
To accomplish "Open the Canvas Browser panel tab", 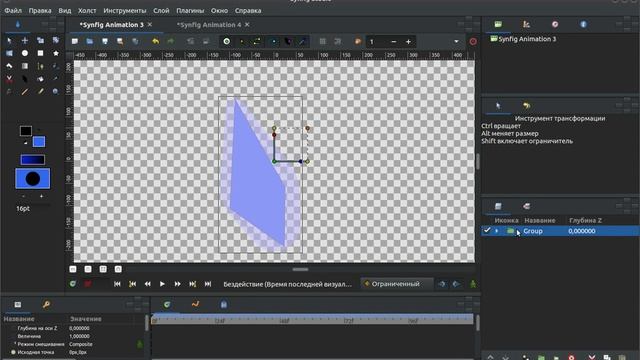I will click(498, 24).
